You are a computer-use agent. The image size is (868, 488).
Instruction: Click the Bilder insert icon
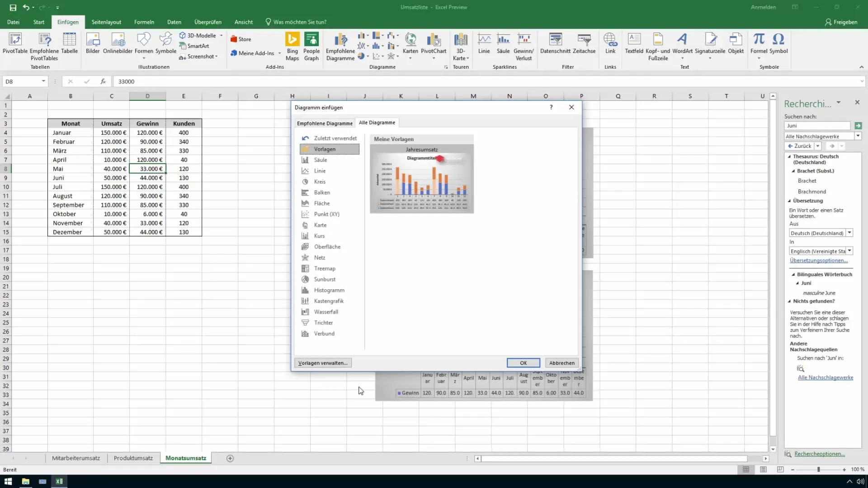[x=93, y=43]
